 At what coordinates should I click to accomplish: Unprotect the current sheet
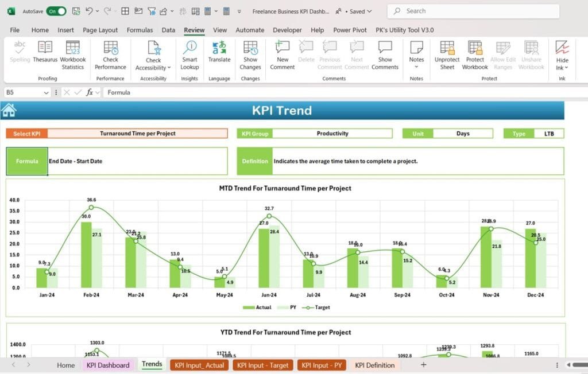[447, 54]
